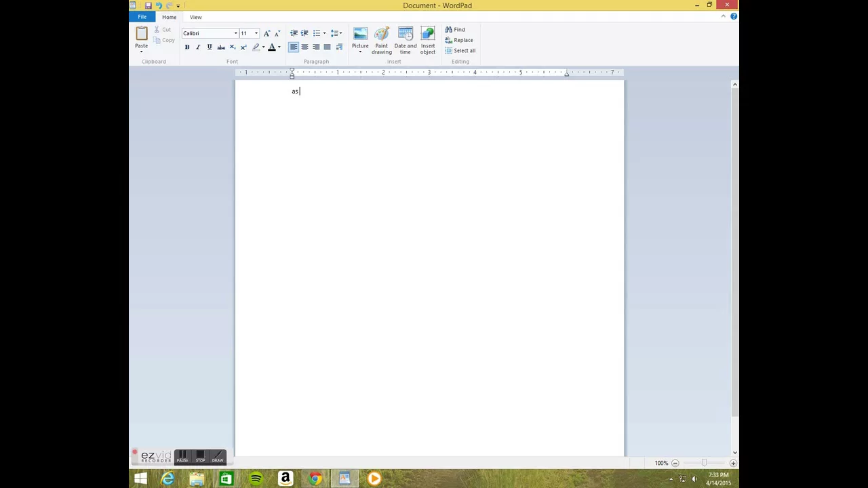Image resolution: width=868 pixels, height=488 pixels.
Task: Click the Paste clipboard icon
Action: (141, 34)
